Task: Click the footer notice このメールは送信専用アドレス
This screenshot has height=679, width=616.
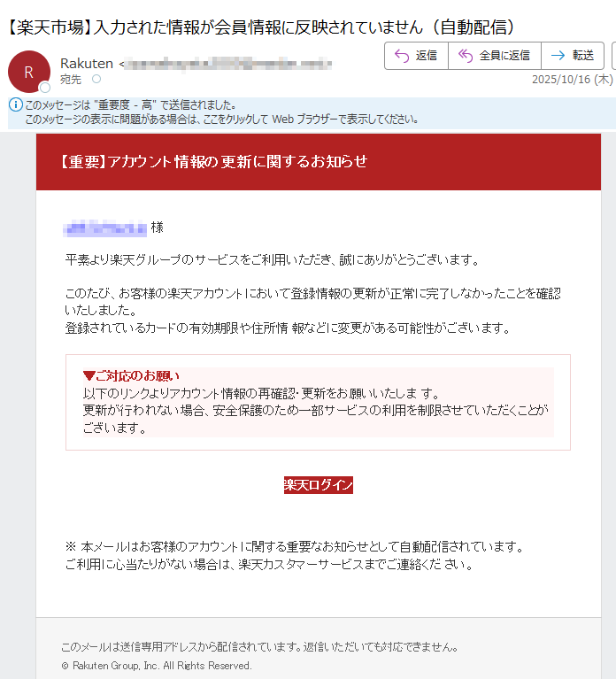Action: click(259, 647)
